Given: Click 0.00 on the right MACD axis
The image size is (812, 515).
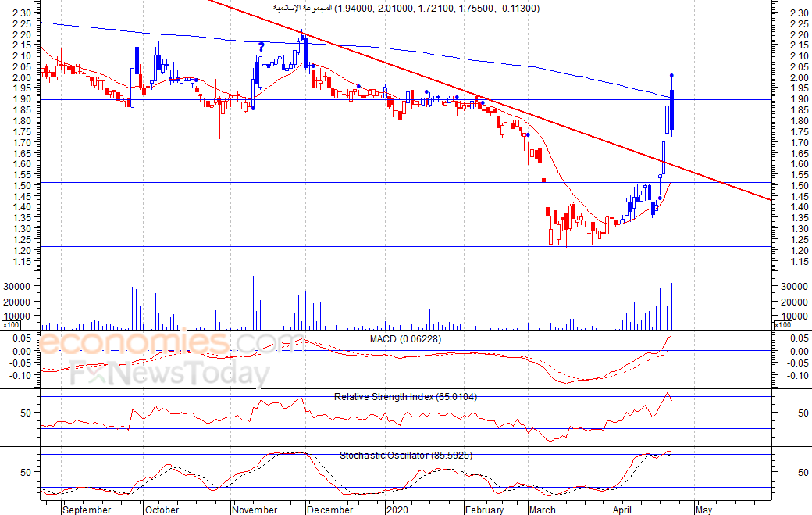Looking at the screenshot, I should 800,351.
